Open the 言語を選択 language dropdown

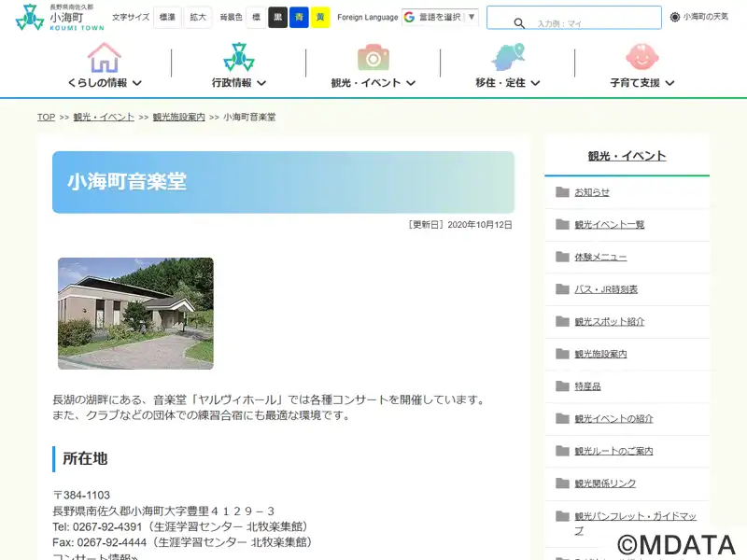(x=440, y=17)
